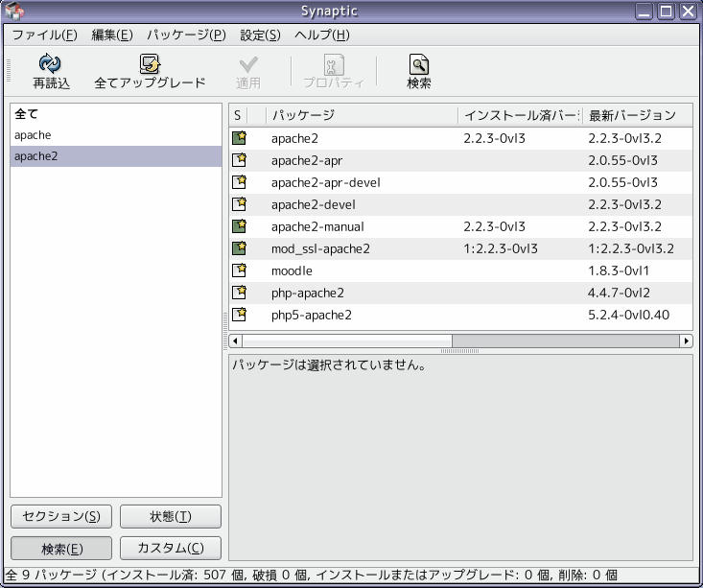Click the カスタム(C) button

click(171, 548)
